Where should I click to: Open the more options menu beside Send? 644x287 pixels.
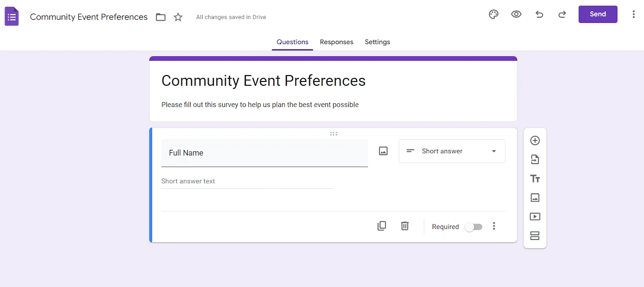click(634, 14)
